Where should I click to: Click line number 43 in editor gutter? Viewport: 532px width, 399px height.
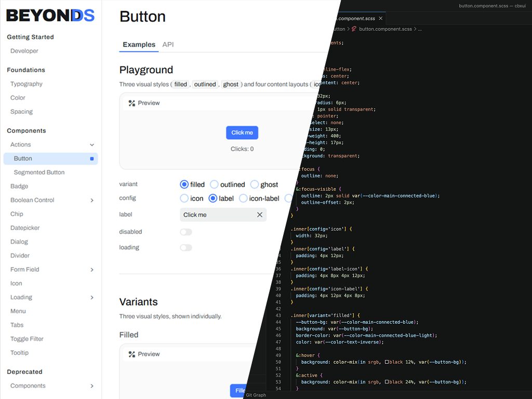click(278, 315)
